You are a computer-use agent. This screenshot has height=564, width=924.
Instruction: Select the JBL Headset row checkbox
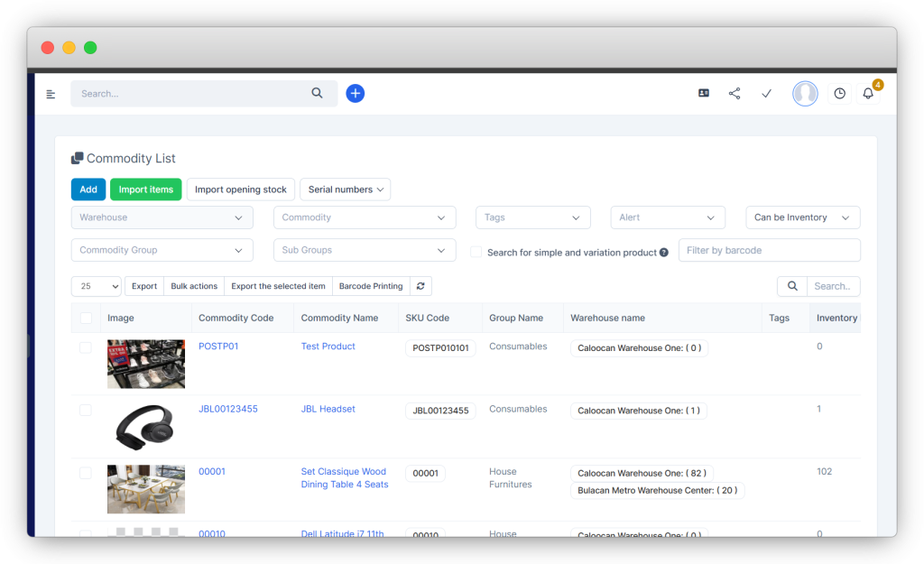click(x=86, y=410)
